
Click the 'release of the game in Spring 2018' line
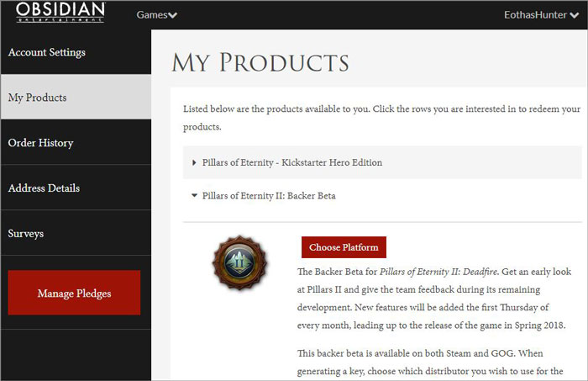(x=431, y=325)
